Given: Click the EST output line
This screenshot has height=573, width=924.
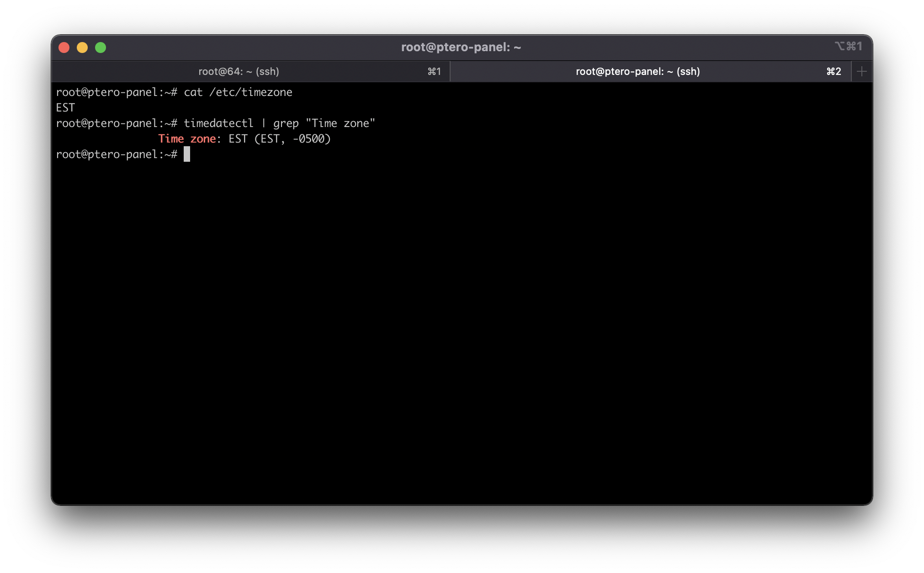Looking at the screenshot, I should point(65,108).
